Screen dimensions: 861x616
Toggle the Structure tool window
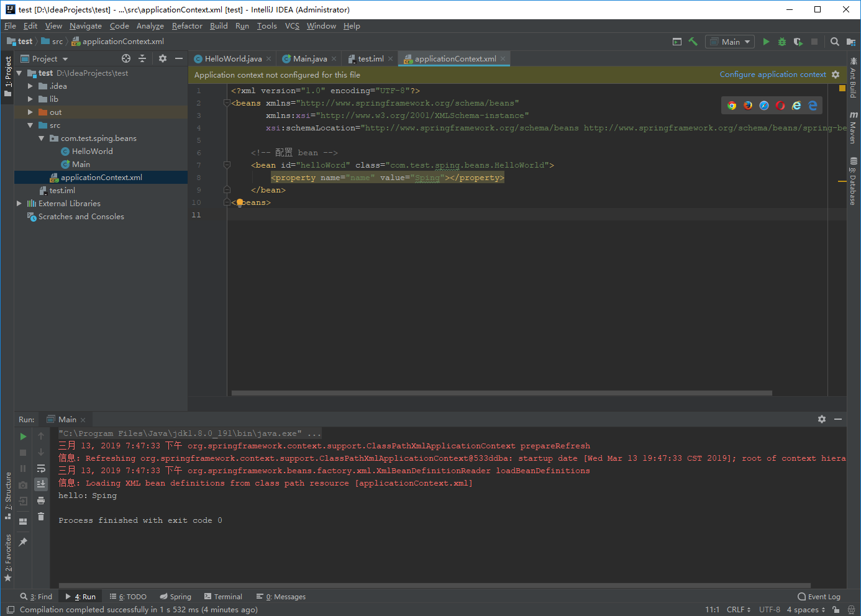click(x=8, y=496)
